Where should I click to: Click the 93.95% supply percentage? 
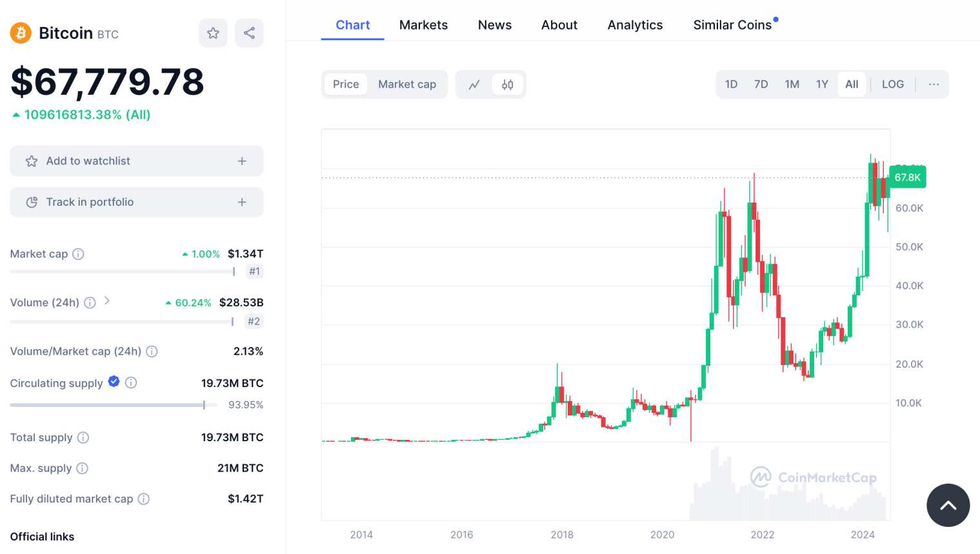pos(246,405)
